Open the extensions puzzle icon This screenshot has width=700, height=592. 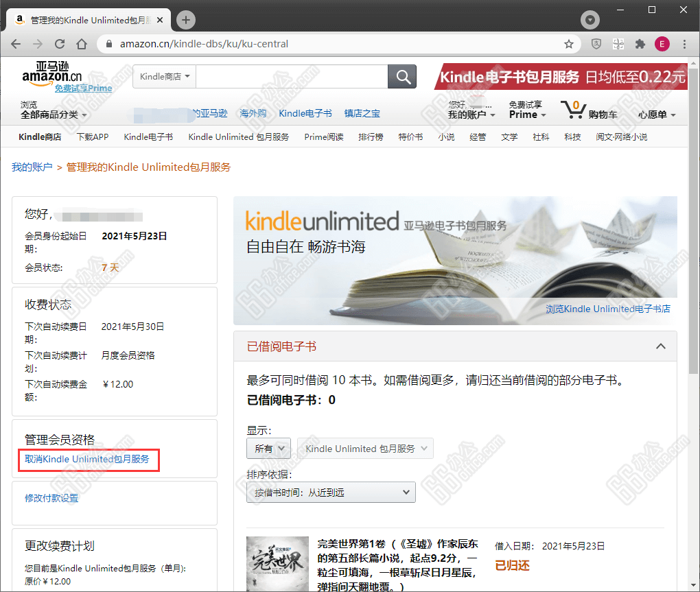(x=640, y=44)
